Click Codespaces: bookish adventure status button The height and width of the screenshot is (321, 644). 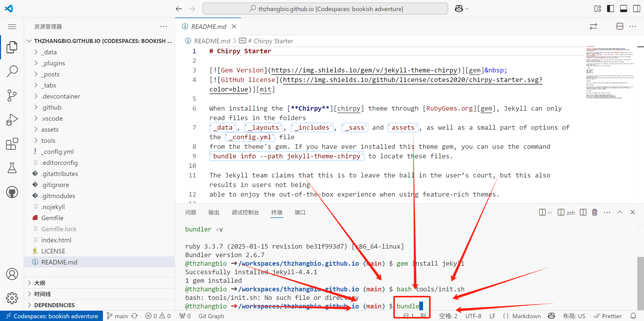(52, 316)
